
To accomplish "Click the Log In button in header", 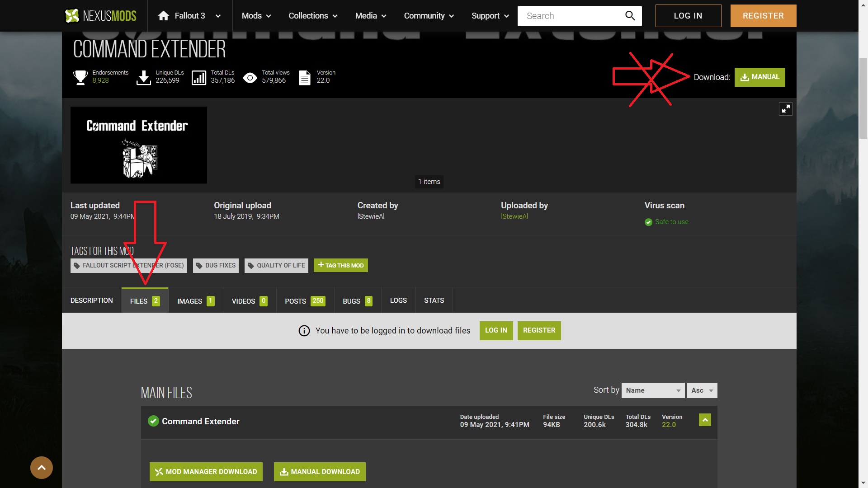I will 688,16.
